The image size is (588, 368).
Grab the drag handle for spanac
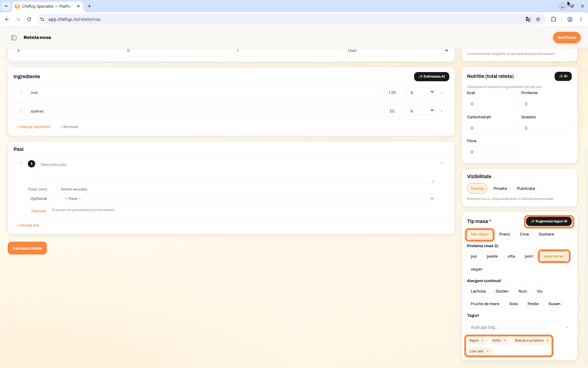(21, 111)
